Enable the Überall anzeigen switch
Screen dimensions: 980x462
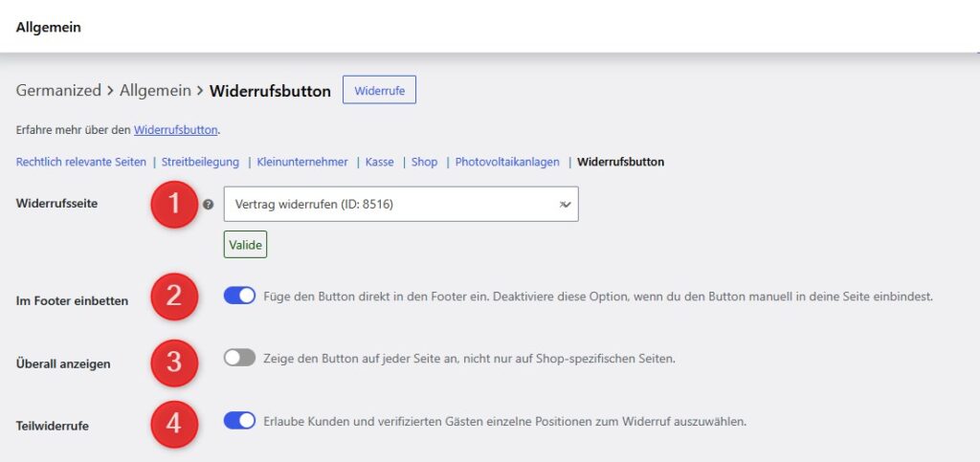pos(239,358)
